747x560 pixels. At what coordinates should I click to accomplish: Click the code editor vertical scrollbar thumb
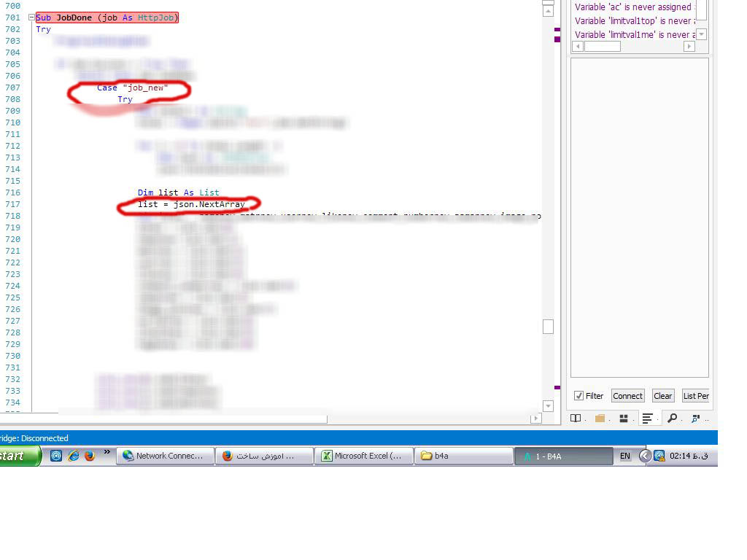pos(548,327)
